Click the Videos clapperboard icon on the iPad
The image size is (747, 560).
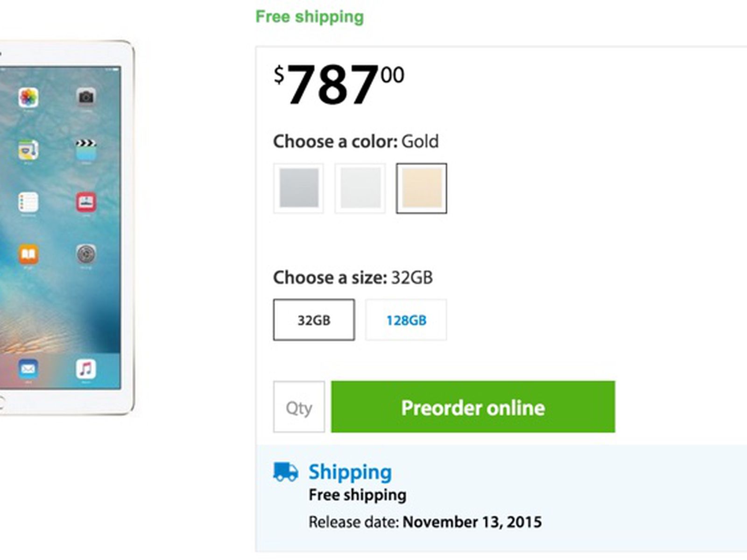click(86, 148)
